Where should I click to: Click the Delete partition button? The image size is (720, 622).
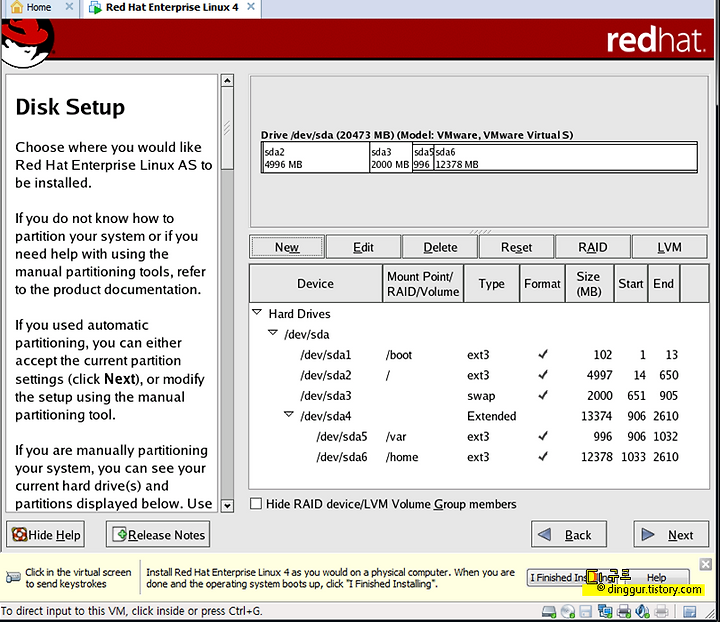(440, 247)
